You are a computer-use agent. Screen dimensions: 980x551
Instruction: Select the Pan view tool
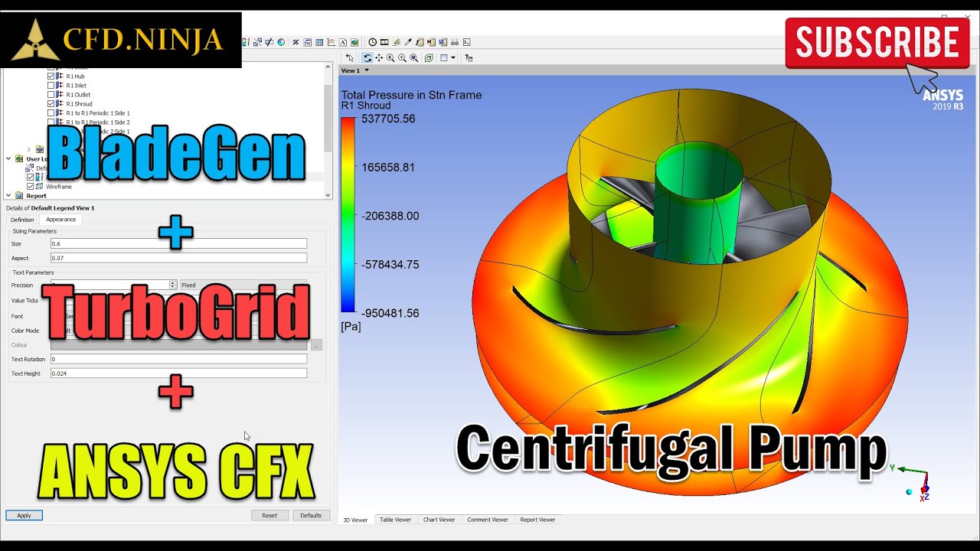click(379, 58)
